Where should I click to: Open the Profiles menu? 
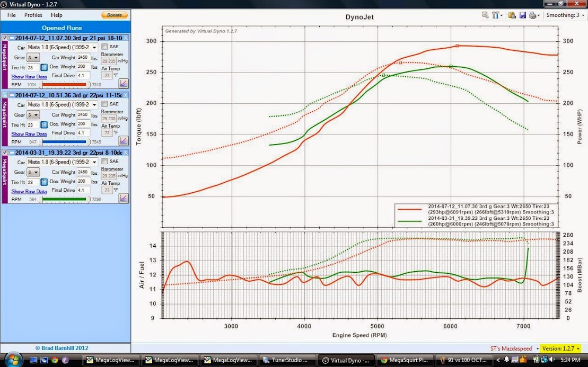click(33, 15)
